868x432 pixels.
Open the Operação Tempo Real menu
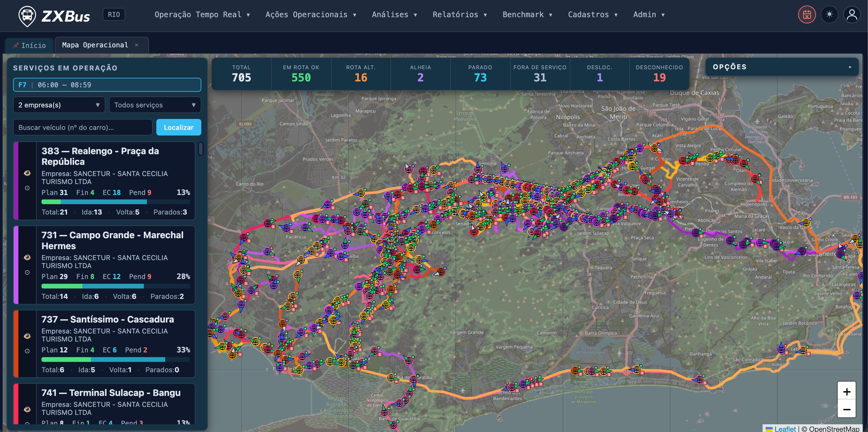point(202,14)
